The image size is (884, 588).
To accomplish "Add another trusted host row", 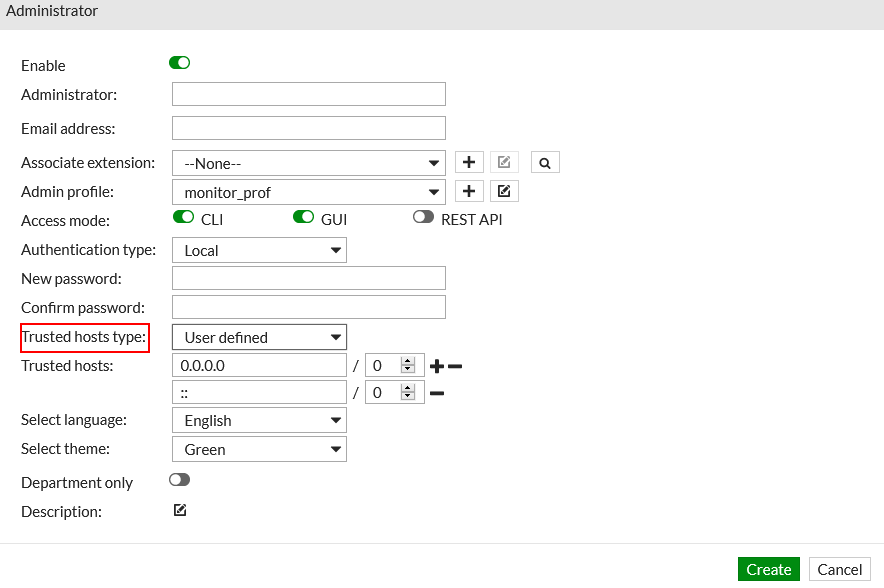I will (436, 367).
